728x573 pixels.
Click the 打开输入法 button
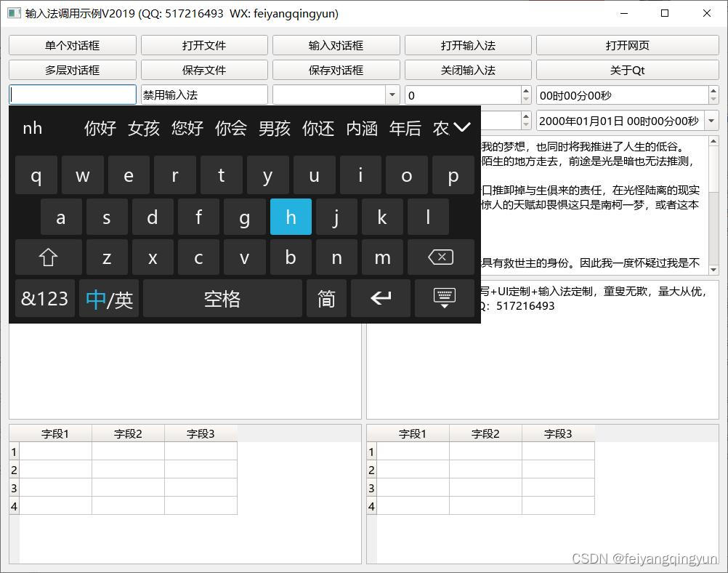468,45
